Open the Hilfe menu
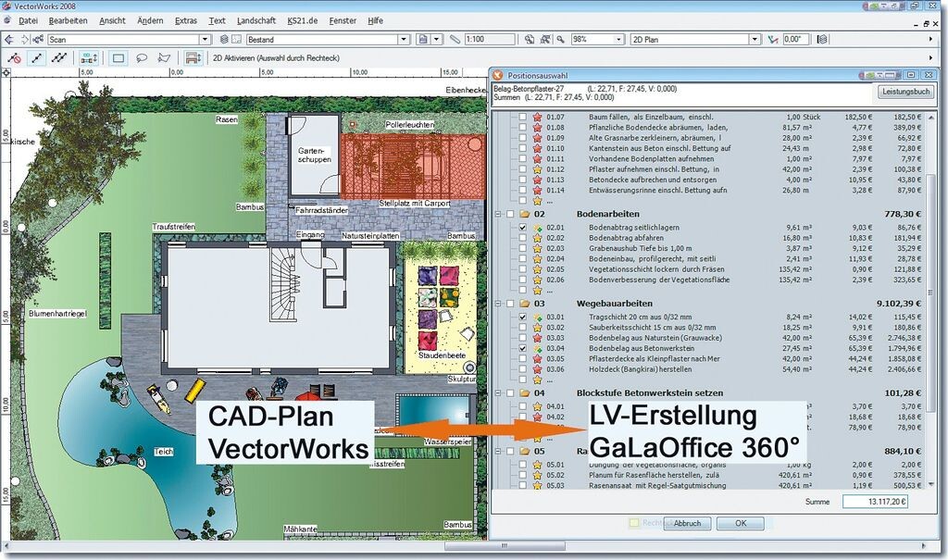 (x=376, y=20)
